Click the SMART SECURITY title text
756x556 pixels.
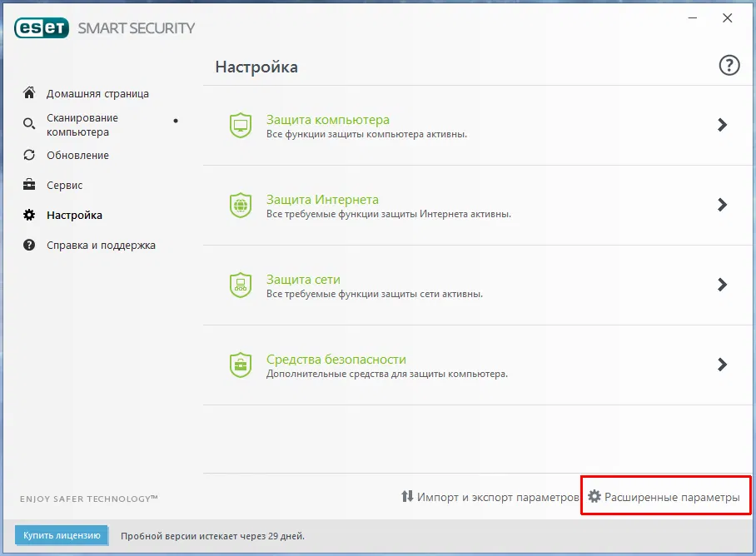coord(137,28)
